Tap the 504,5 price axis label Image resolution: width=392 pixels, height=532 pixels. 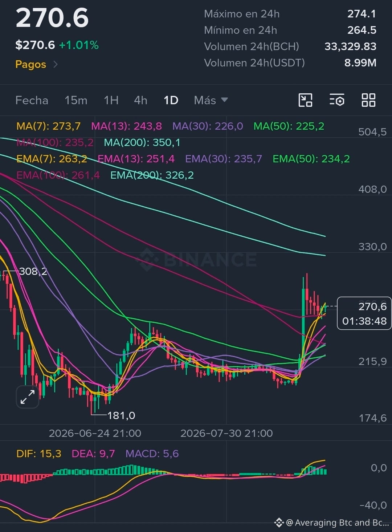coord(372,132)
